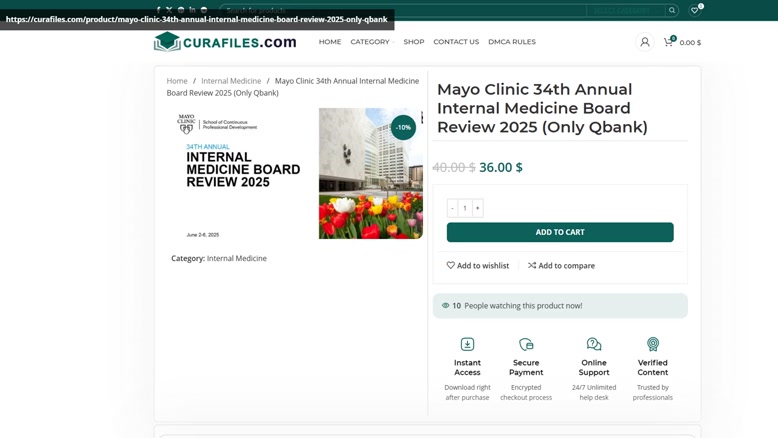Viewport: 778px width, 438px height.
Task: Open the DMCA Rules menu item
Action: pyautogui.click(x=512, y=42)
